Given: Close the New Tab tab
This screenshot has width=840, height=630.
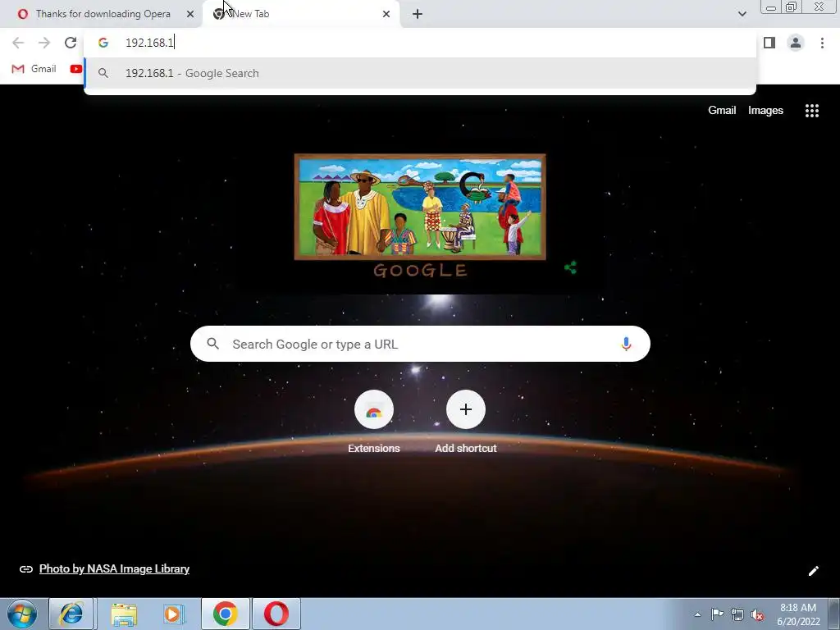Looking at the screenshot, I should pos(386,14).
